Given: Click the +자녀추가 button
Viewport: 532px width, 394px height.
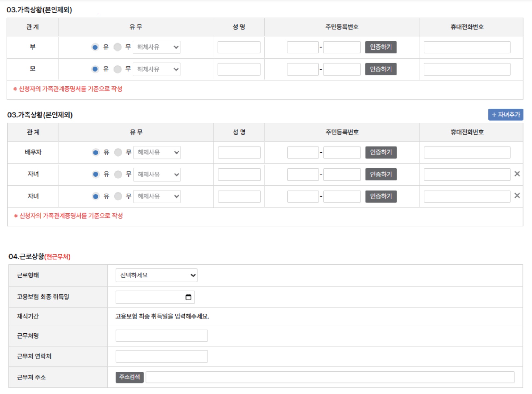Looking at the screenshot, I should coord(505,115).
